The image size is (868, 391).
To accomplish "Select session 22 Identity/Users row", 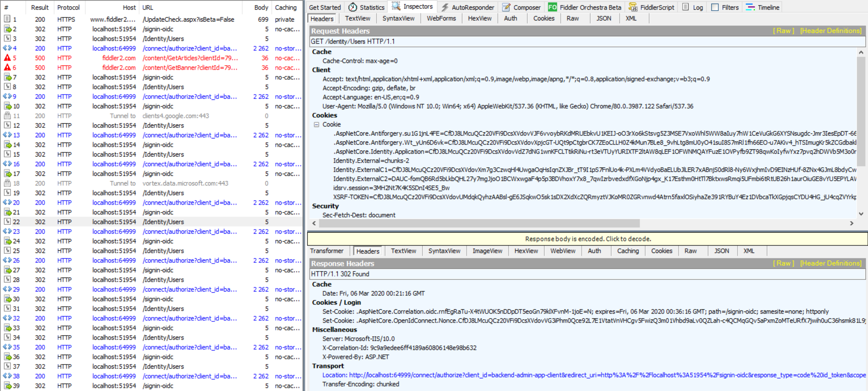I will point(163,222).
